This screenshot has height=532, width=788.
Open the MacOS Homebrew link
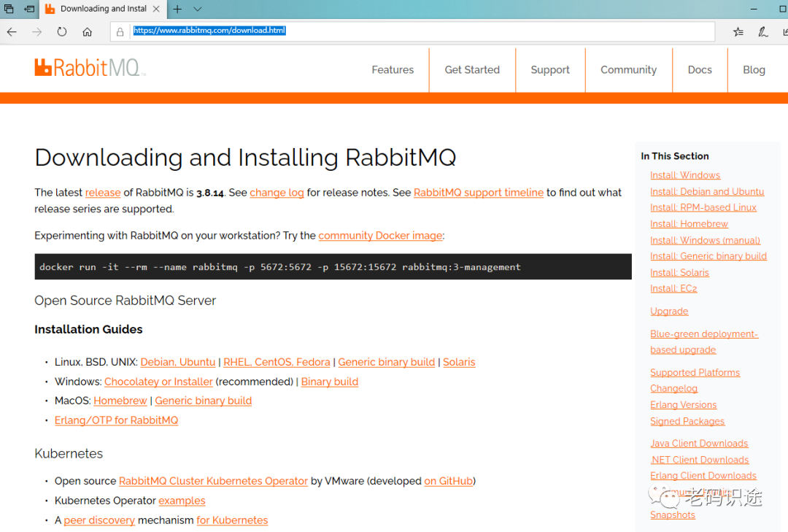(x=120, y=401)
